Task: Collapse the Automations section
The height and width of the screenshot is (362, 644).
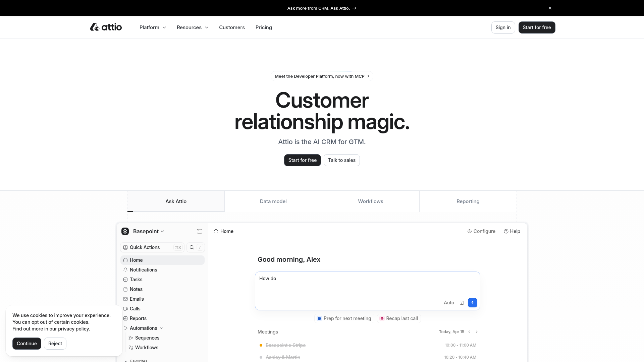Action: click(161, 328)
